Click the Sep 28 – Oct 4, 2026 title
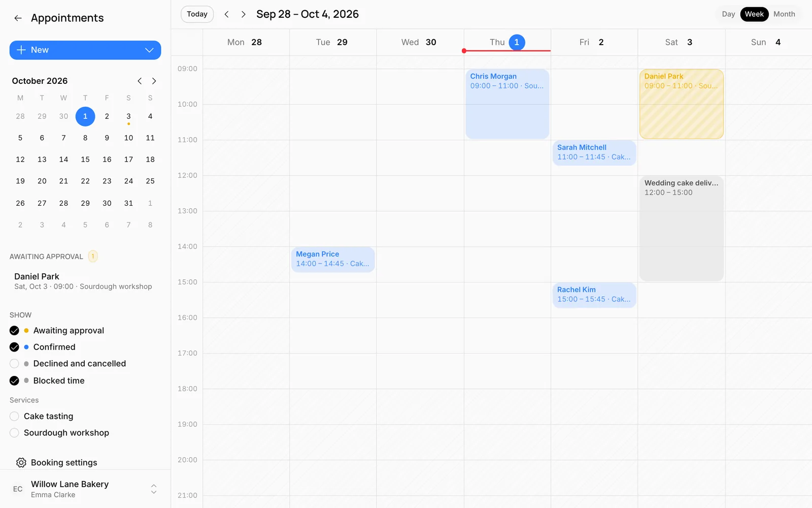812x508 pixels. (308, 14)
